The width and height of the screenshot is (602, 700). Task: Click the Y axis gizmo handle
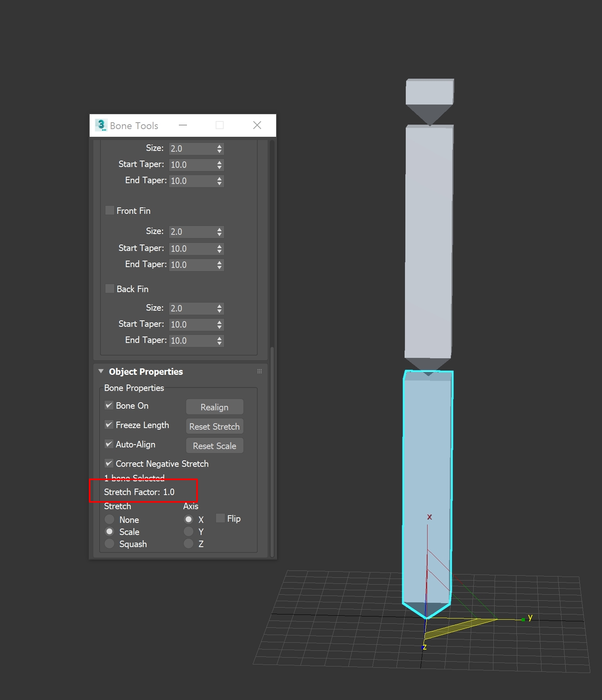tap(524, 619)
